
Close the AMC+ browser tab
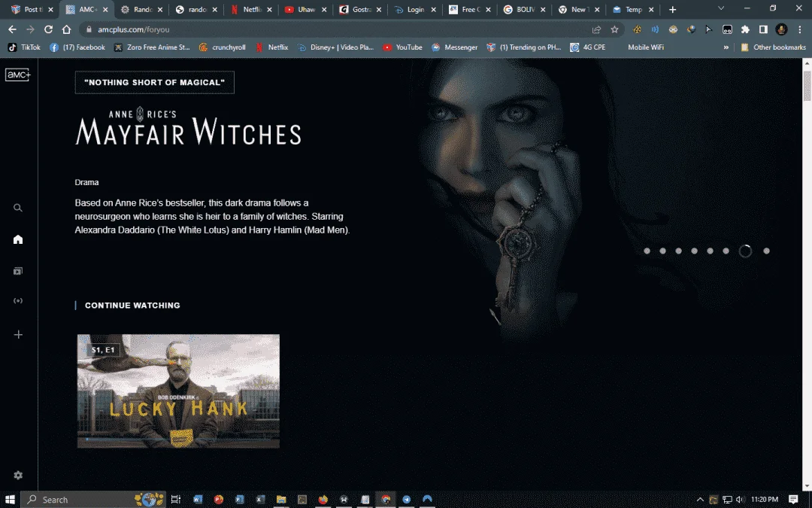(105, 9)
